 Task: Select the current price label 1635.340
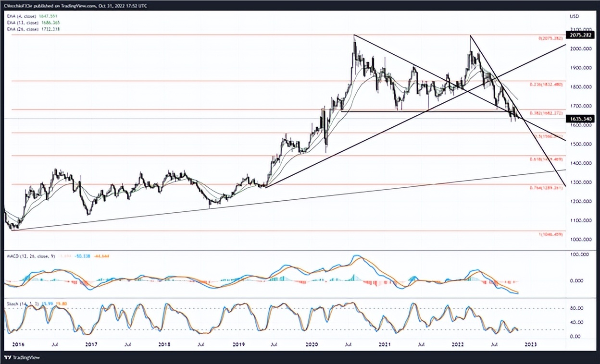coord(580,118)
